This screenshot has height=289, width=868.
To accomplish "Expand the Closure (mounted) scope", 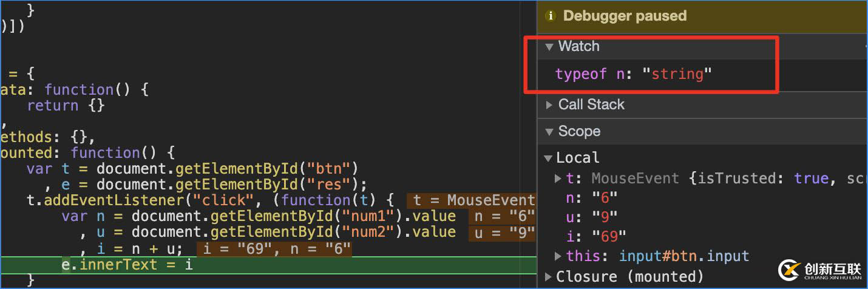I will pyautogui.click(x=548, y=277).
